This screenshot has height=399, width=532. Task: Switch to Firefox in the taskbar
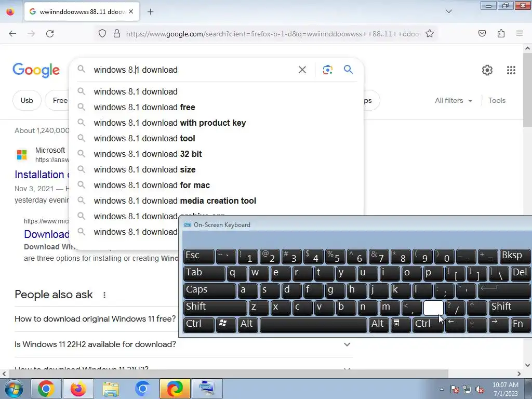click(x=78, y=389)
